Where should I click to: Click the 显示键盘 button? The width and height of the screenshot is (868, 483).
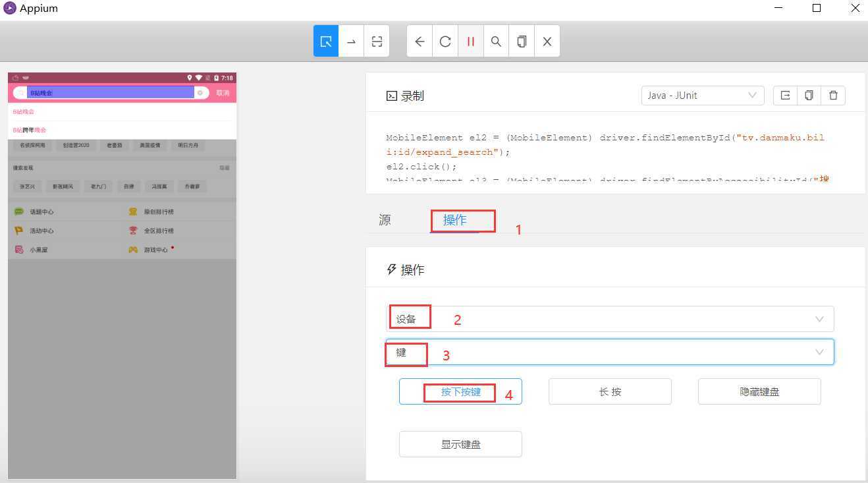coord(460,444)
